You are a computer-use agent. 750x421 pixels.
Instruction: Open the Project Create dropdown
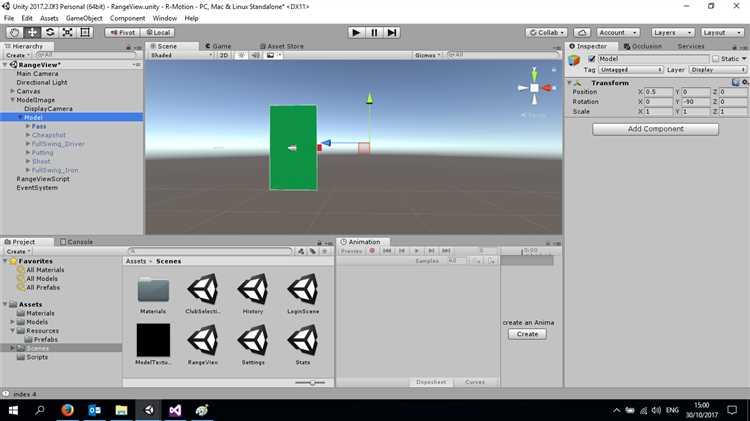pyautogui.click(x=18, y=252)
